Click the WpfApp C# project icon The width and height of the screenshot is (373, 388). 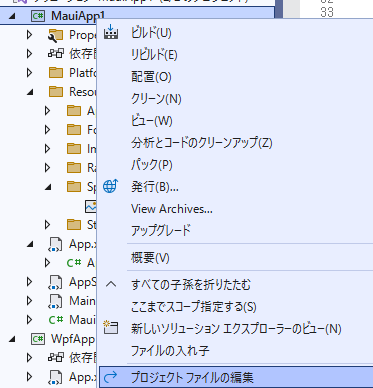(x=38, y=339)
